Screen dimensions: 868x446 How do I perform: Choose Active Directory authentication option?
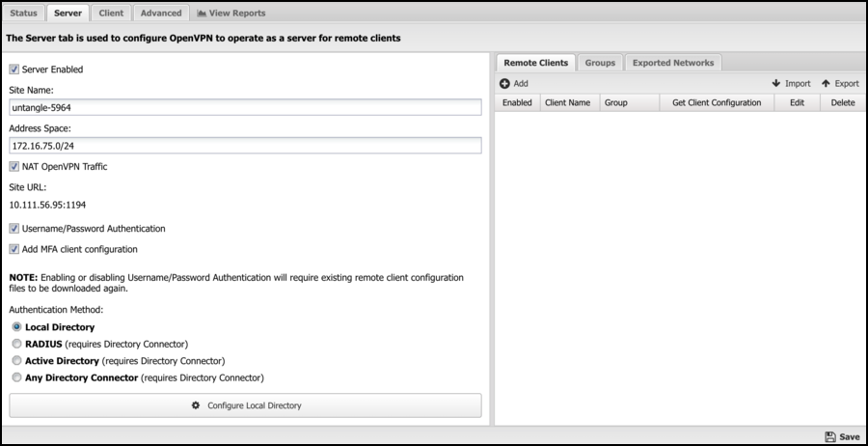[x=16, y=361]
